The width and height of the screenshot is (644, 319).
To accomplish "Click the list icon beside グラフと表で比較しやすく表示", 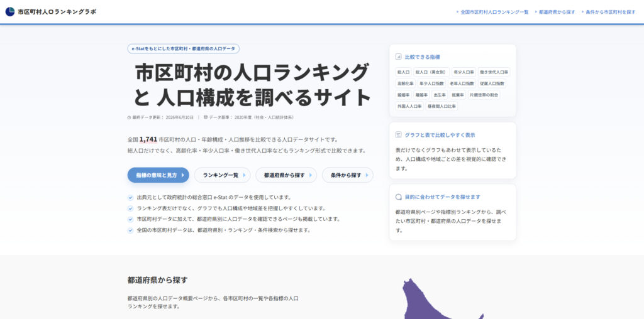I will click(398, 134).
